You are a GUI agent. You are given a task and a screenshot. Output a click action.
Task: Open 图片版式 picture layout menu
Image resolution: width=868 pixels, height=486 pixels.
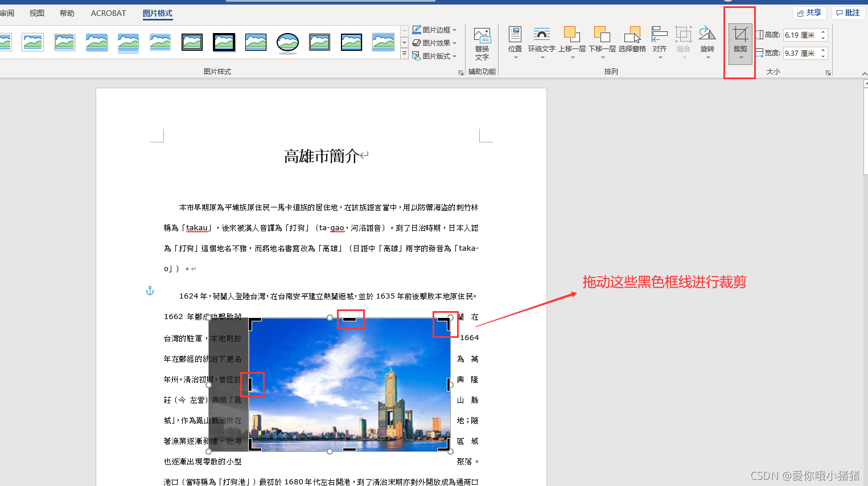pyautogui.click(x=434, y=56)
